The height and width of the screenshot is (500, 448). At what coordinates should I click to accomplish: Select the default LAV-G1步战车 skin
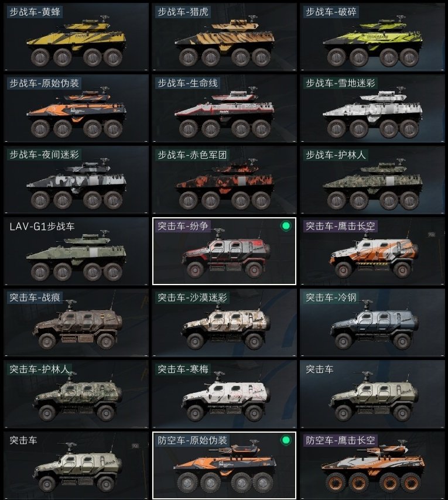[x=76, y=251]
